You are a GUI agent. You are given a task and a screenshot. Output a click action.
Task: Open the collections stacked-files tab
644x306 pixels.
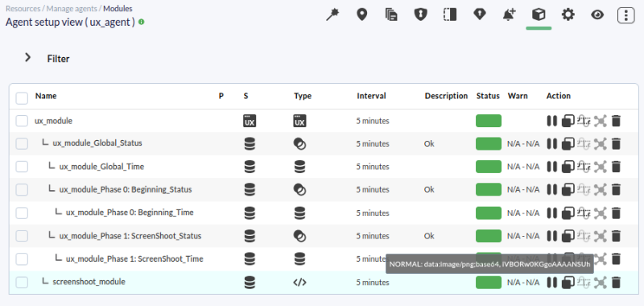pyautogui.click(x=391, y=15)
